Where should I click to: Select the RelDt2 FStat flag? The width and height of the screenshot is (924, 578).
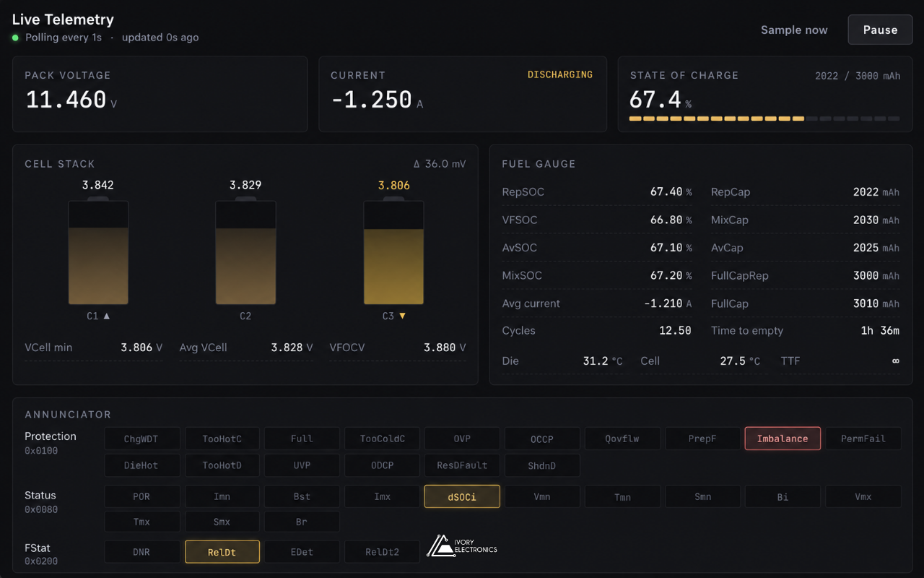tap(383, 552)
